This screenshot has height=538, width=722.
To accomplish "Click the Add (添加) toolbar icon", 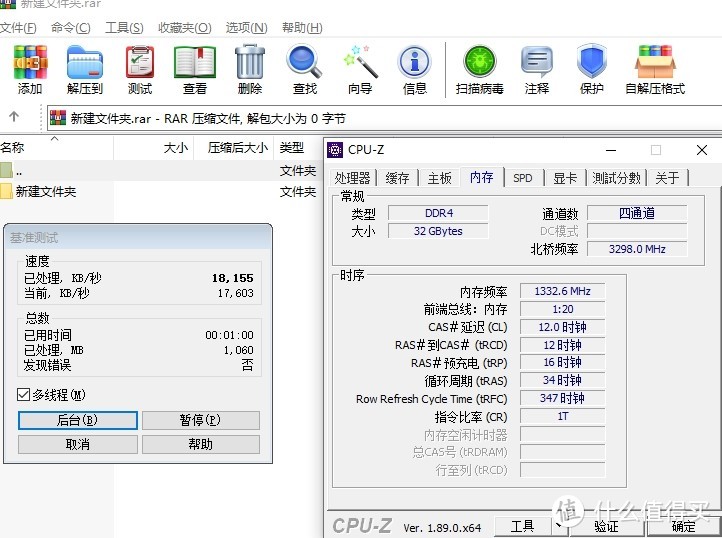I will pyautogui.click(x=30, y=70).
